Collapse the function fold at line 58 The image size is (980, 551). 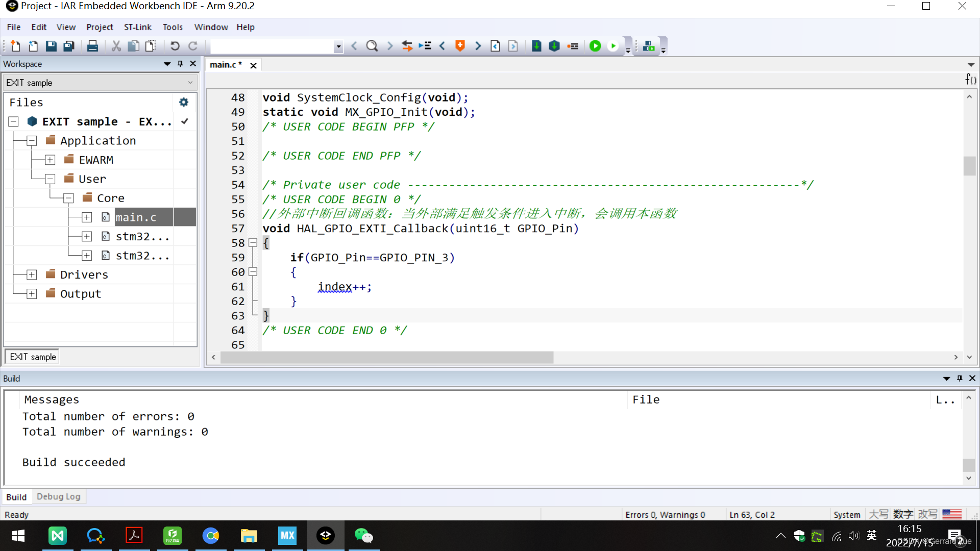pyautogui.click(x=253, y=243)
